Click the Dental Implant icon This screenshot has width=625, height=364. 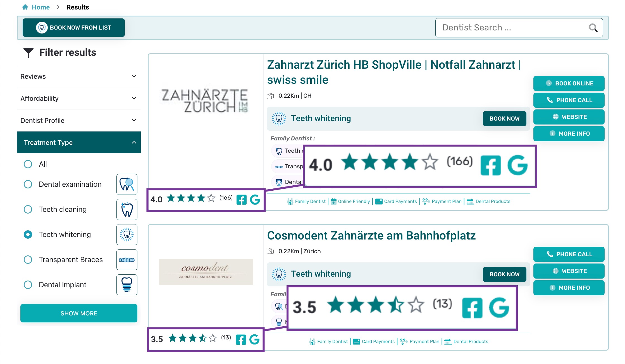tap(127, 285)
